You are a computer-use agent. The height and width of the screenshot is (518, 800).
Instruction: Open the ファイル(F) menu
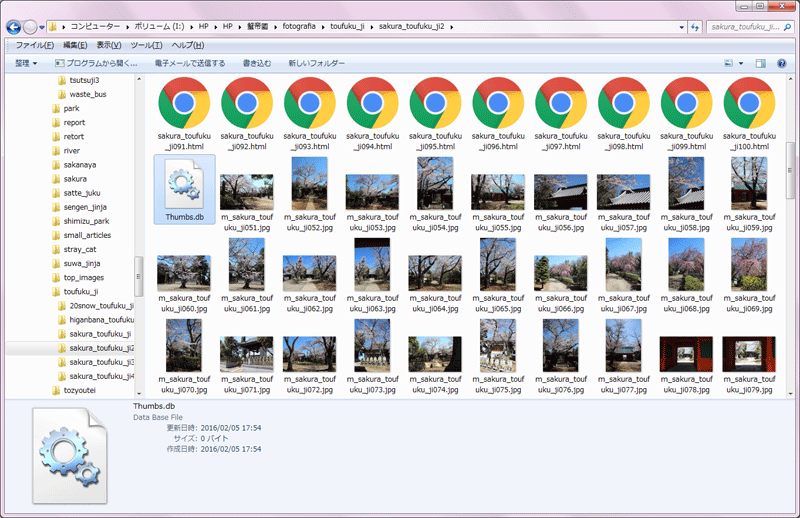click(x=35, y=45)
